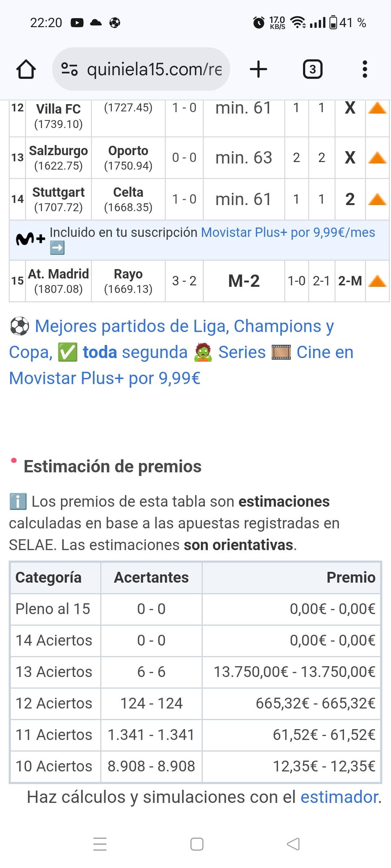Expand the Salzburgo vs Oporto row arrow

[x=377, y=158]
